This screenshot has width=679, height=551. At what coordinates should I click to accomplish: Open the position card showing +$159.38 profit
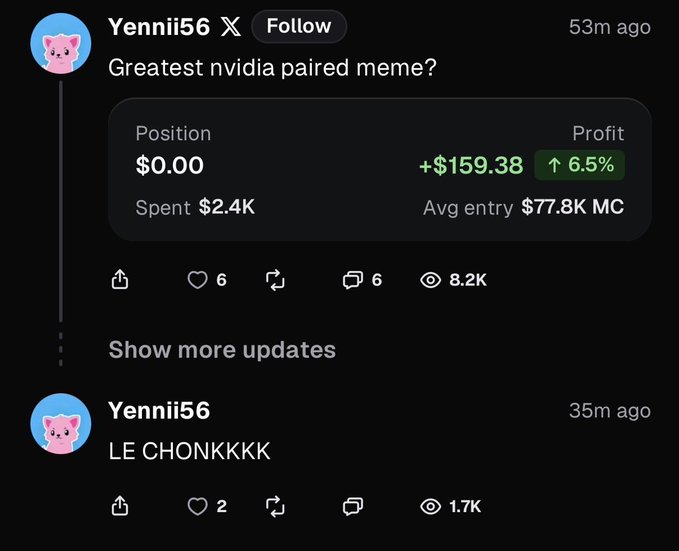click(x=380, y=169)
